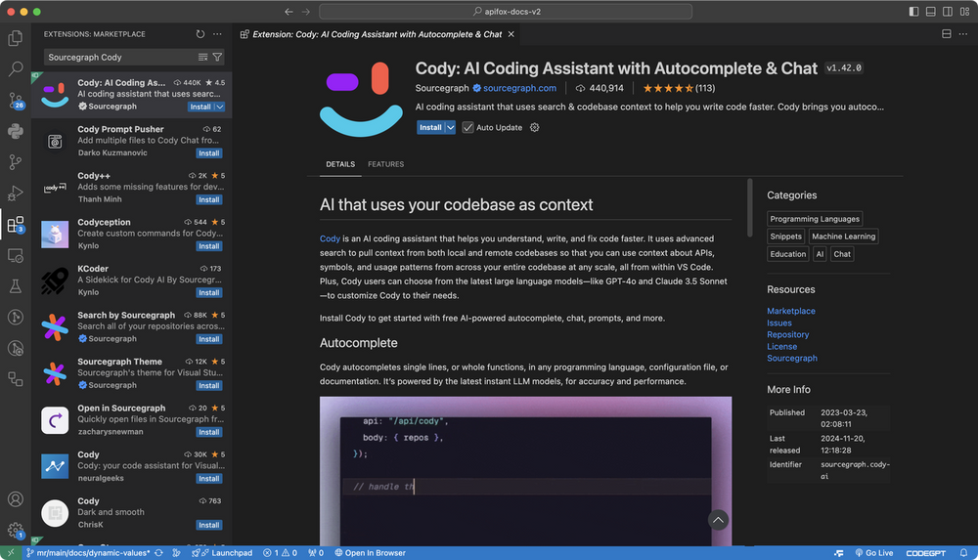Toggle the bottom panel layout button
The height and width of the screenshot is (560, 978).
(x=929, y=12)
